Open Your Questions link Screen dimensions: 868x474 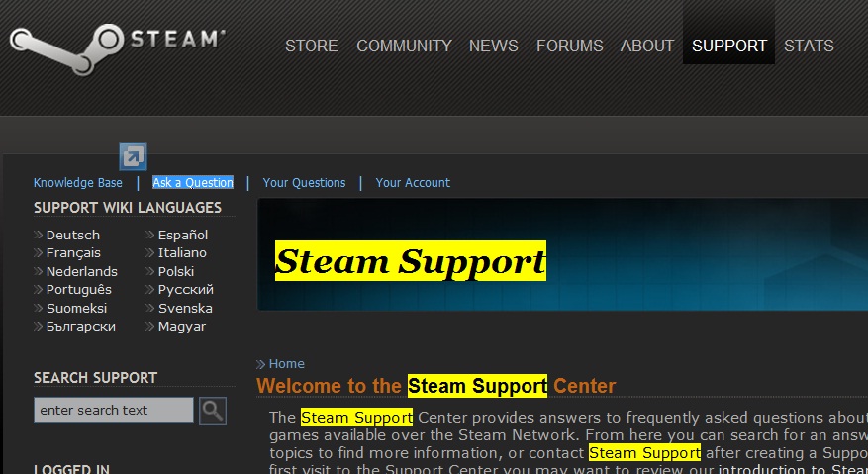(304, 183)
